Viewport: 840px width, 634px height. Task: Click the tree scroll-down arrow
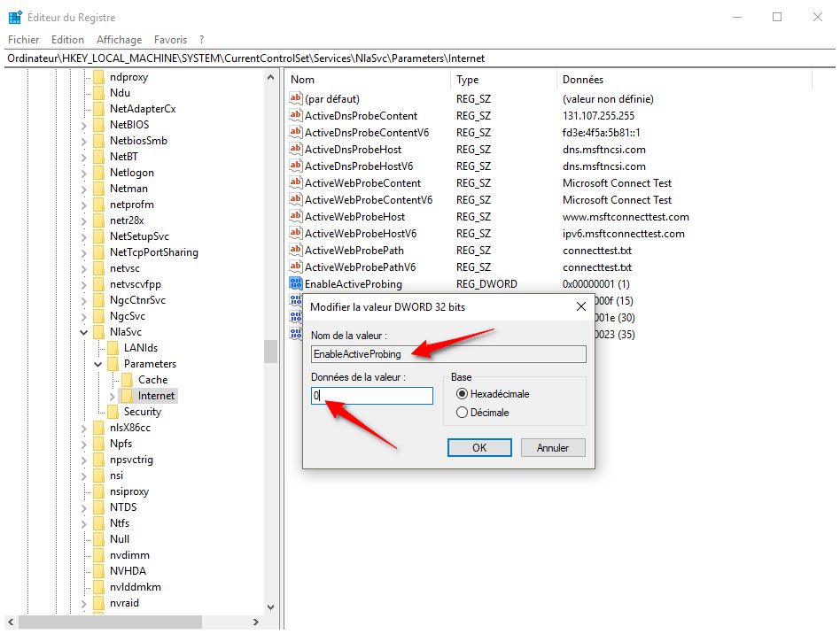(270, 607)
